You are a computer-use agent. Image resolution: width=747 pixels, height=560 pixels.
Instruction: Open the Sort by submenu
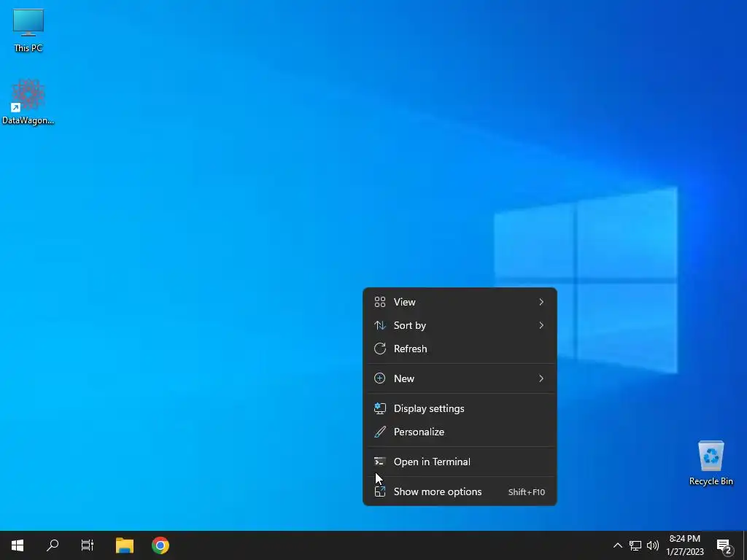460,325
